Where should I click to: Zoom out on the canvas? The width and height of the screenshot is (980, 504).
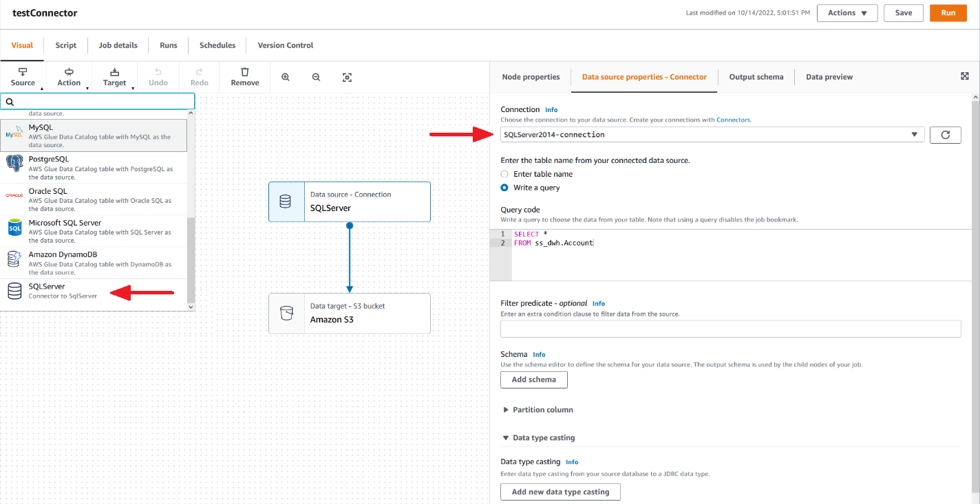click(x=317, y=77)
